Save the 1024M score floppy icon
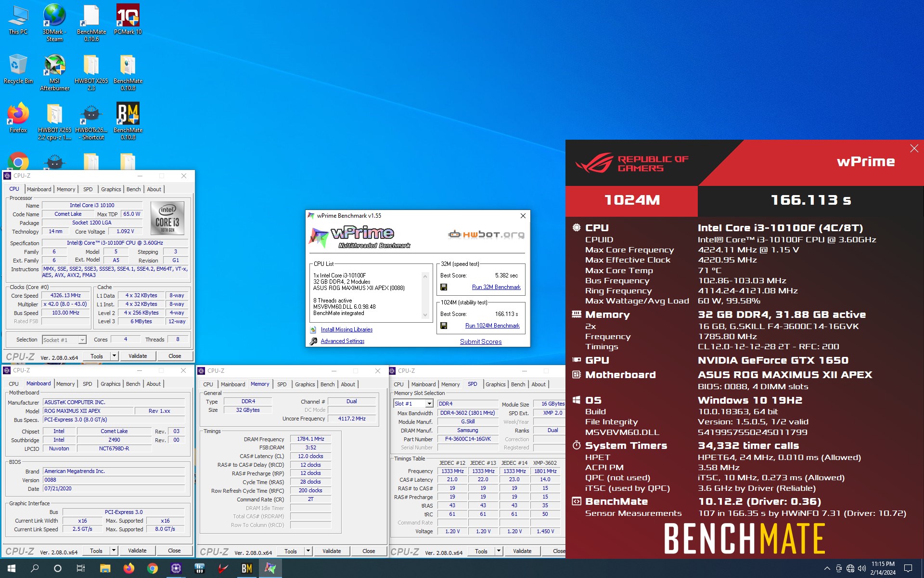The height and width of the screenshot is (578, 924). coord(444,326)
